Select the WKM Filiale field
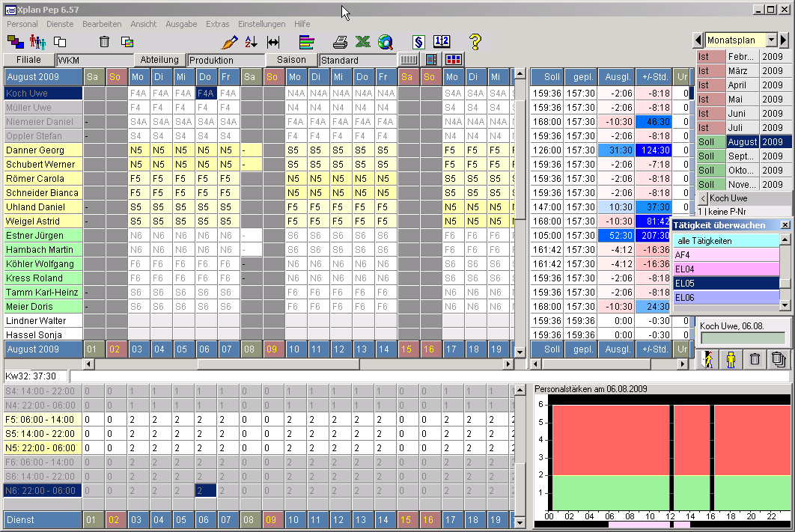Viewport: 795px width, 532px height. [94, 61]
